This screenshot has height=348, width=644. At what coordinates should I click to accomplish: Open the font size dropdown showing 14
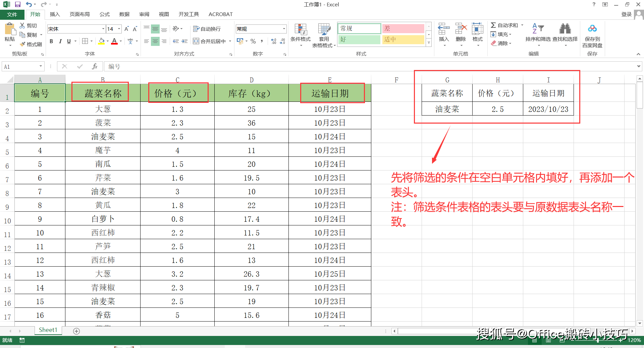pos(119,29)
